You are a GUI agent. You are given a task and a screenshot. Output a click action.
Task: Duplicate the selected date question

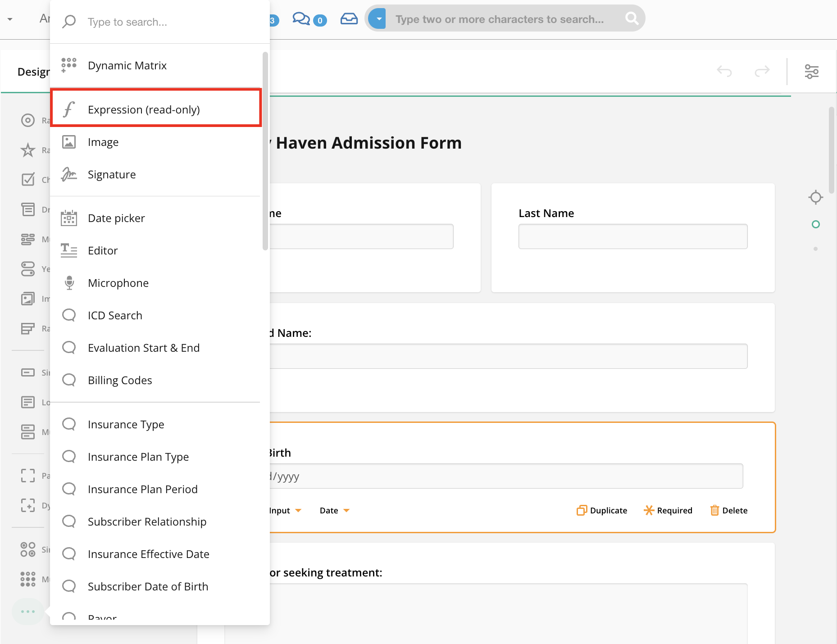(602, 510)
